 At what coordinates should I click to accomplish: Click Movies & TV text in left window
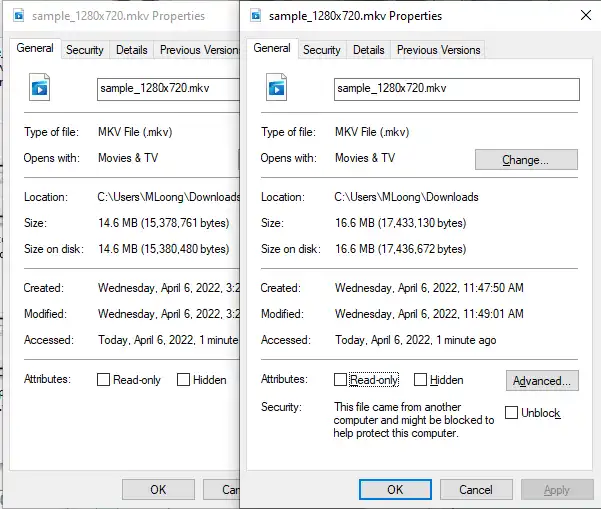pyautogui.click(x=128, y=158)
